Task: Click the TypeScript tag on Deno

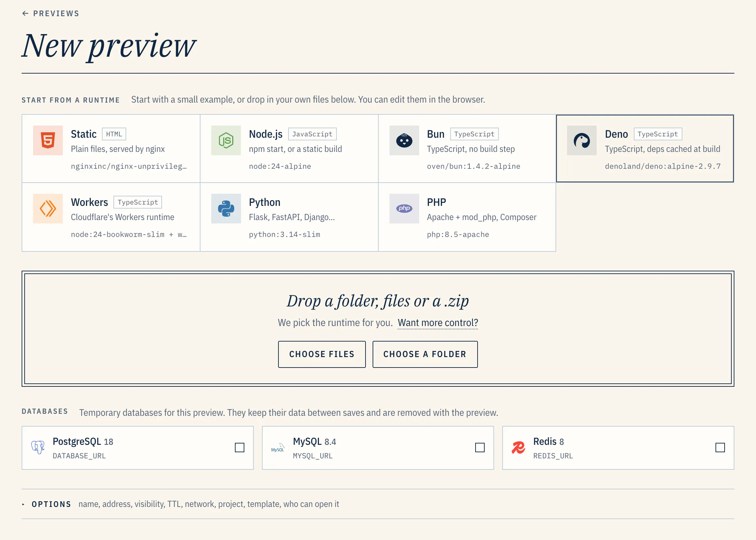Action: click(658, 134)
